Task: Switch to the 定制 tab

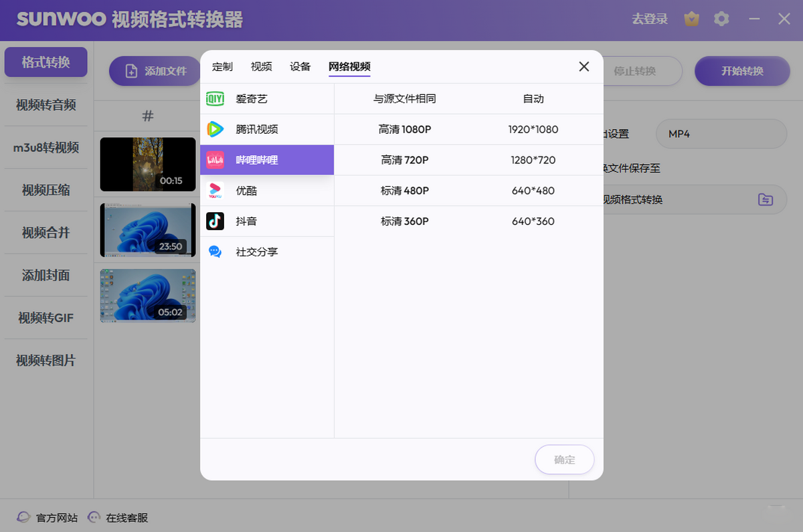Action: 221,66
